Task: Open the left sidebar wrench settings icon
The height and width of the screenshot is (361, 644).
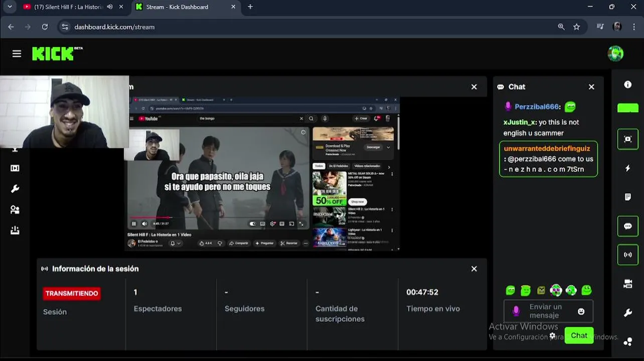Action: tap(15, 189)
